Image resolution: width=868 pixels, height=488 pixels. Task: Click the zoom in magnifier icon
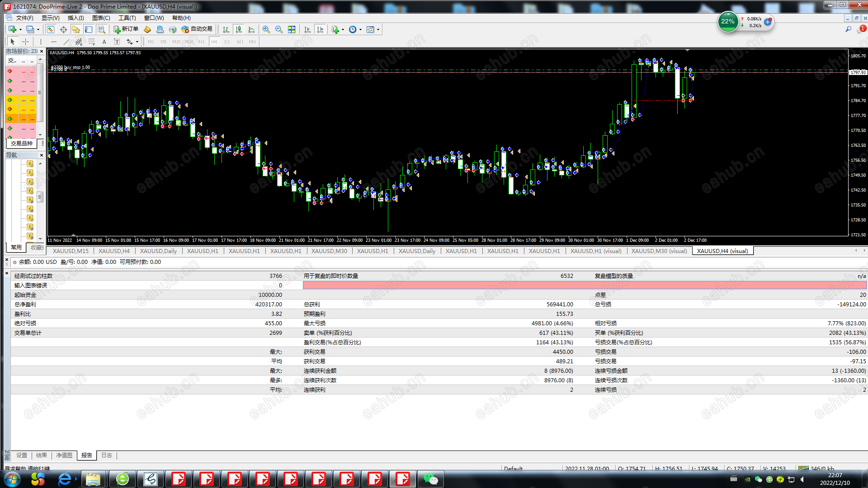tap(266, 29)
